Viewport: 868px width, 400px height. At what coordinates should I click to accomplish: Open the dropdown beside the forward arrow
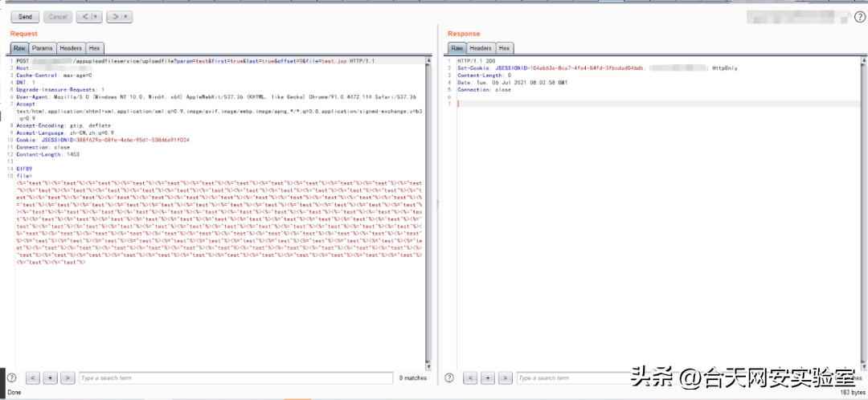[126, 16]
